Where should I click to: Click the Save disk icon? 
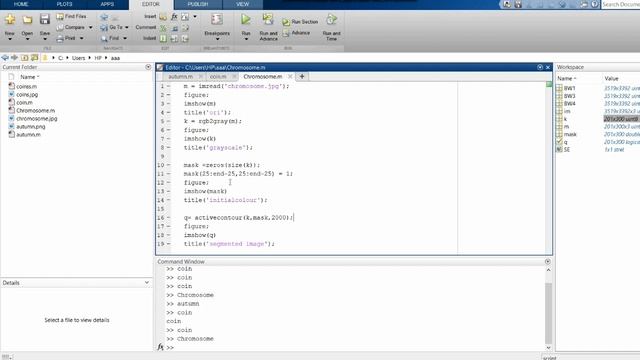44,19
